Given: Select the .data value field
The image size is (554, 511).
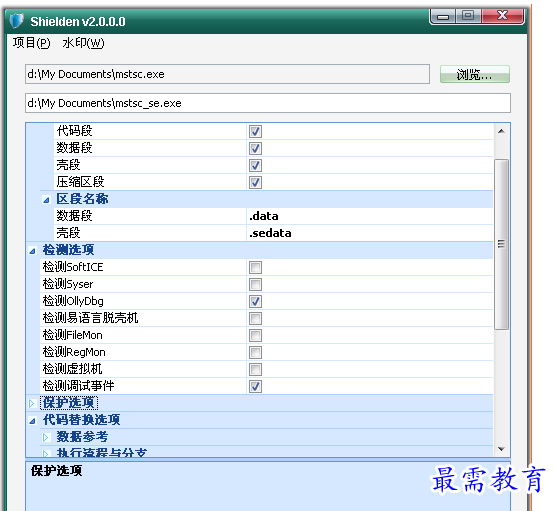Looking at the screenshot, I should coord(370,216).
